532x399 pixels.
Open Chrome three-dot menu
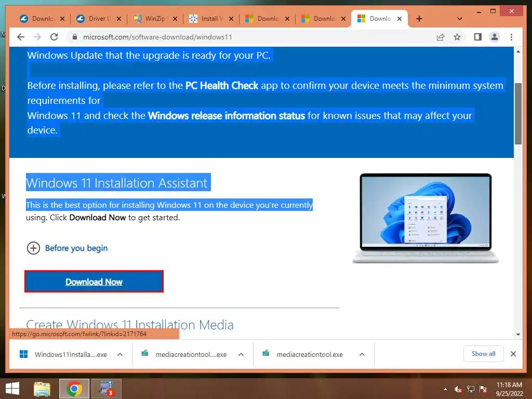tap(511, 37)
